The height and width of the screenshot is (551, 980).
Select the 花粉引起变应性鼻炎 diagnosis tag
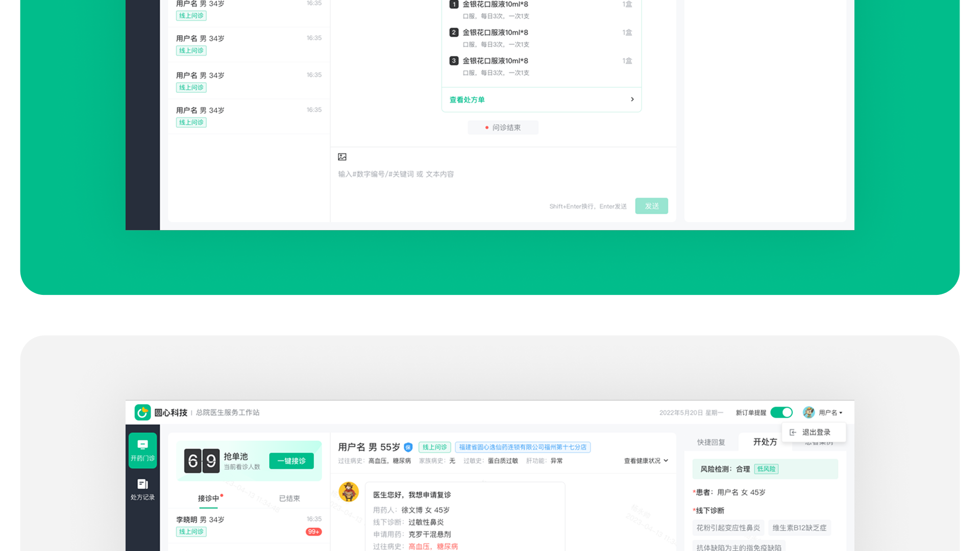tap(728, 528)
